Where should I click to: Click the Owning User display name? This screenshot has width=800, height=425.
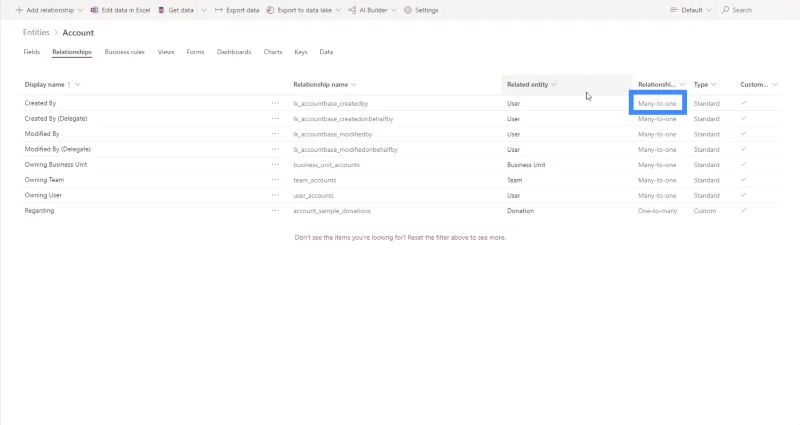(x=43, y=195)
